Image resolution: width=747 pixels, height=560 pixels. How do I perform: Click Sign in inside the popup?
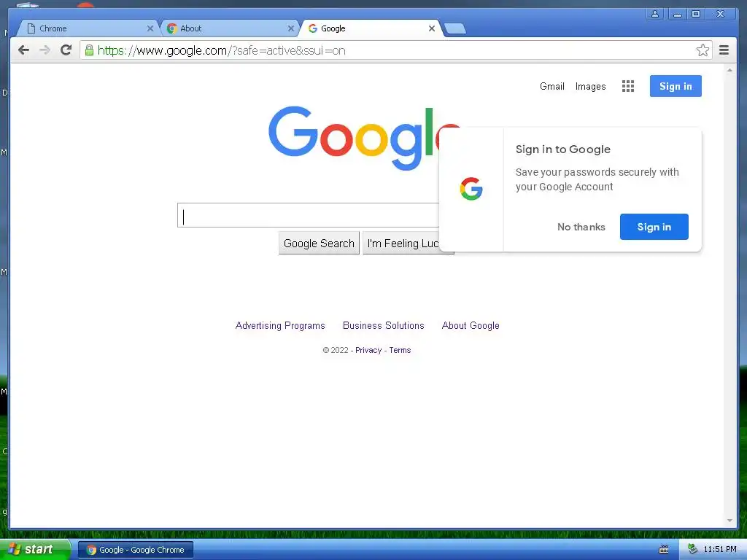tap(654, 227)
